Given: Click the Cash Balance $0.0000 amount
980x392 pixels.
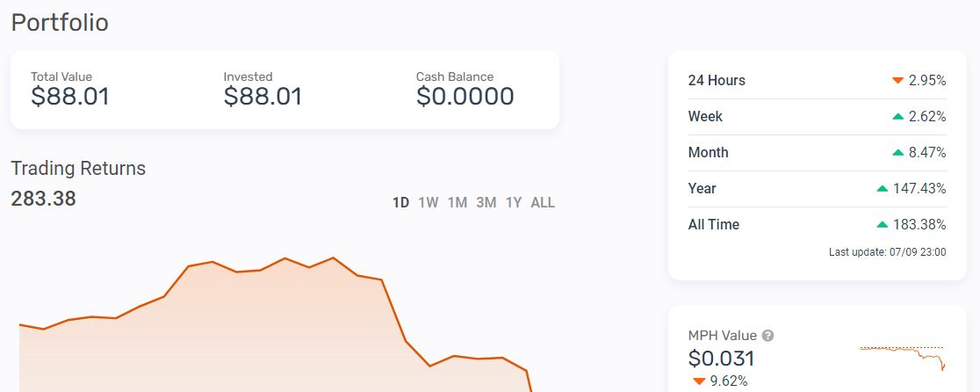Looking at the screenshot, I should click(465, 97).
